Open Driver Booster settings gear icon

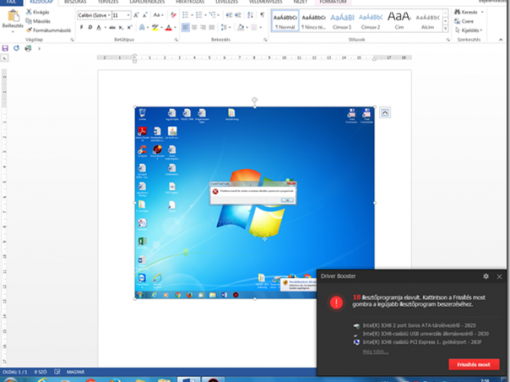click(x=486, y=276)
